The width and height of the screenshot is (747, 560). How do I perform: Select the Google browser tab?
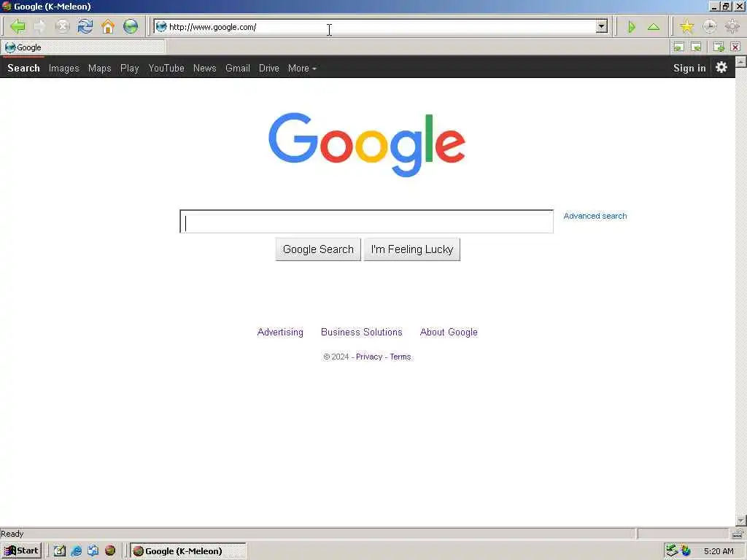click(83, 47)
